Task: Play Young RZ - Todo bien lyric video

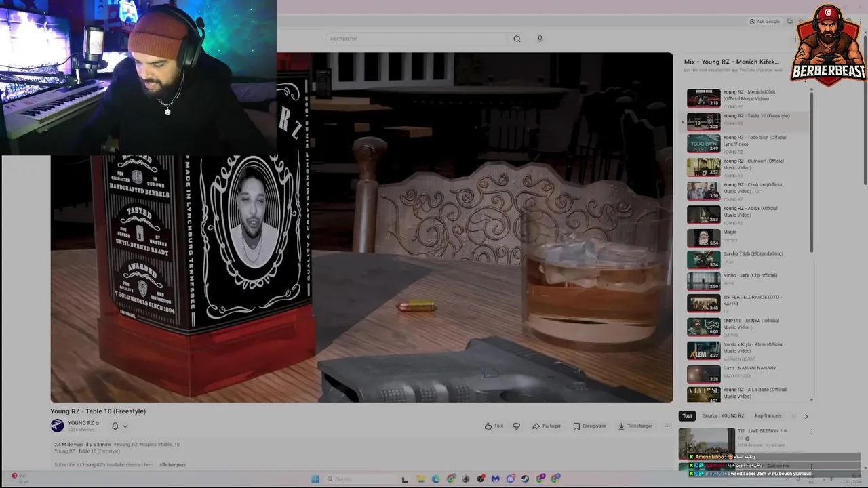Action: click(745, 144)
